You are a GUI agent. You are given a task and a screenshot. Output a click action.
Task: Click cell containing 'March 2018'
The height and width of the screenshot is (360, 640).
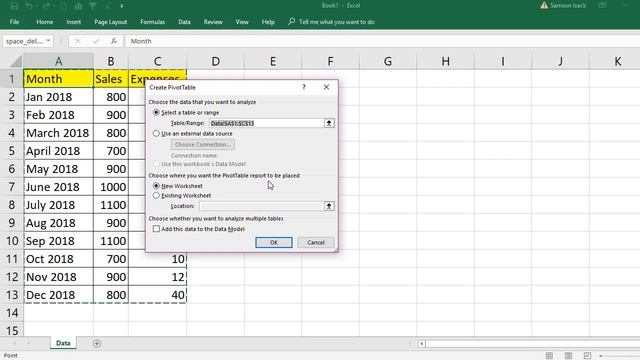click(x=59, y=133)
